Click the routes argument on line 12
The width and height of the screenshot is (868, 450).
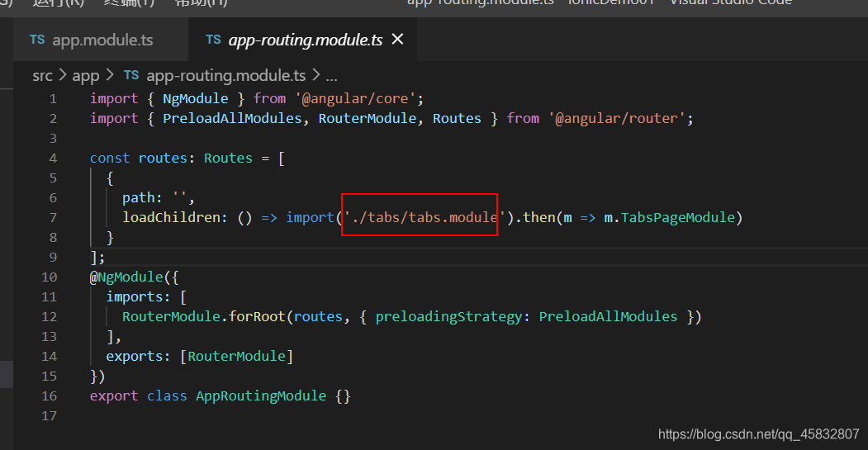[318, 316]
